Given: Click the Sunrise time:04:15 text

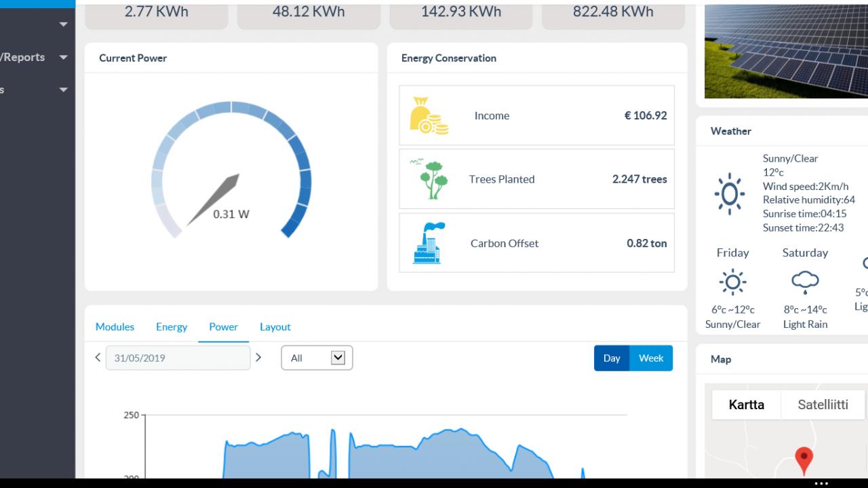Looking at the screenshot, I should pyautogui.click(x=804, y=213).
